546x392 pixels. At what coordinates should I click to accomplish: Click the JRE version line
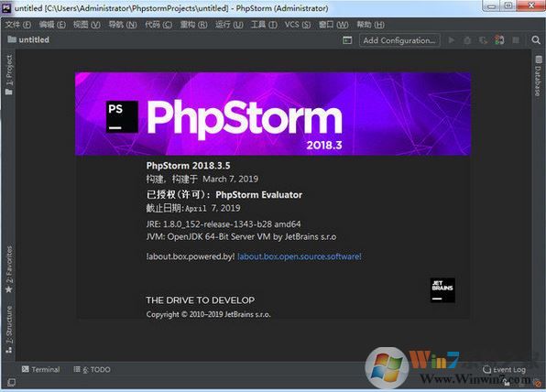(224, 223)
